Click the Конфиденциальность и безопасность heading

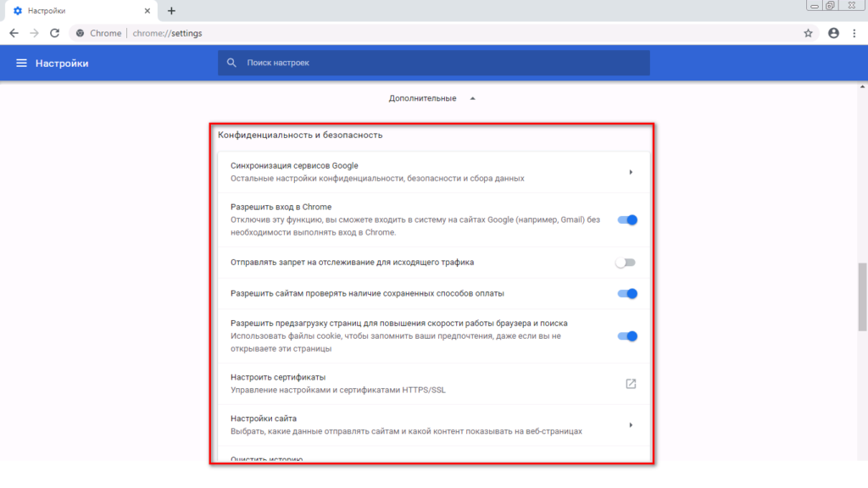tap(300, 135)
